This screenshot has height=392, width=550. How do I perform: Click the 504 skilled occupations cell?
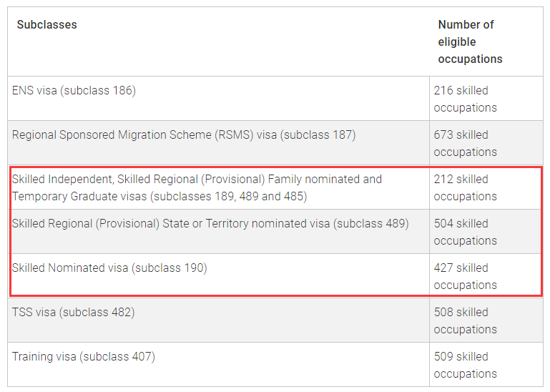(x=465, y=232)
